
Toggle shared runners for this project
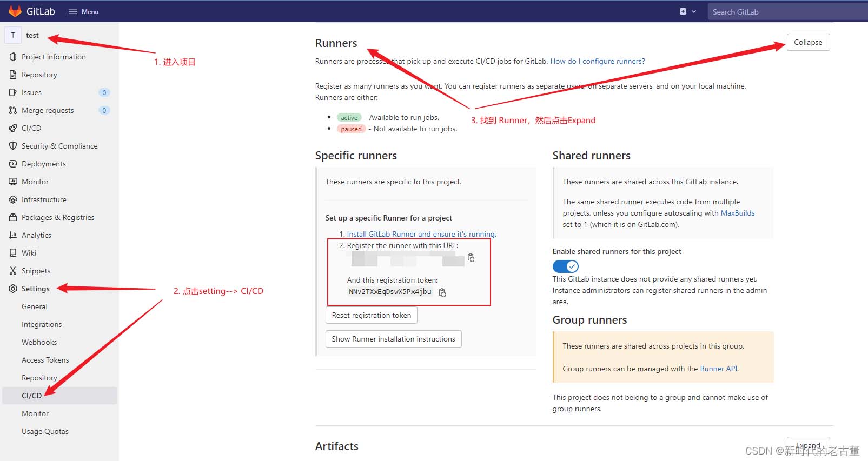pyautogui.click(x=565, y=266)
